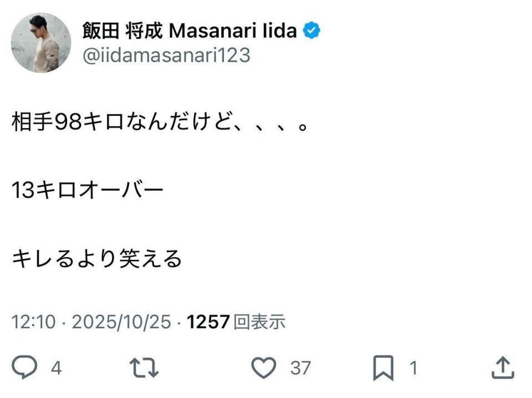
Task: Bookmark this post with the bookmark icon
Action: coord(383,368)
